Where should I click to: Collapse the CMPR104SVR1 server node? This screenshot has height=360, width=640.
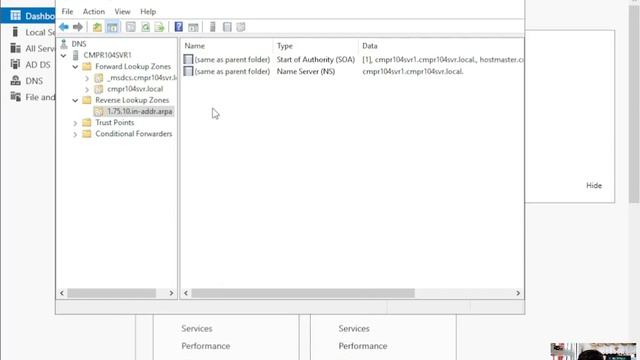click(64, 55)
